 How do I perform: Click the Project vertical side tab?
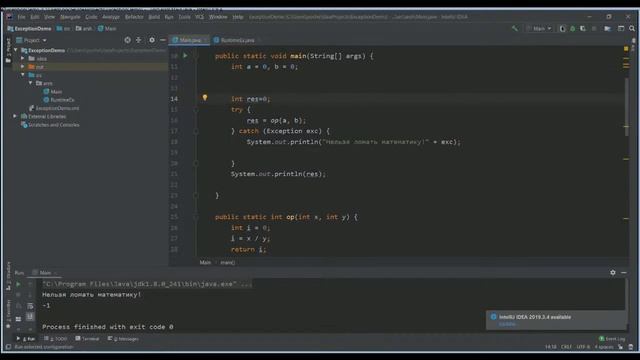8,51
